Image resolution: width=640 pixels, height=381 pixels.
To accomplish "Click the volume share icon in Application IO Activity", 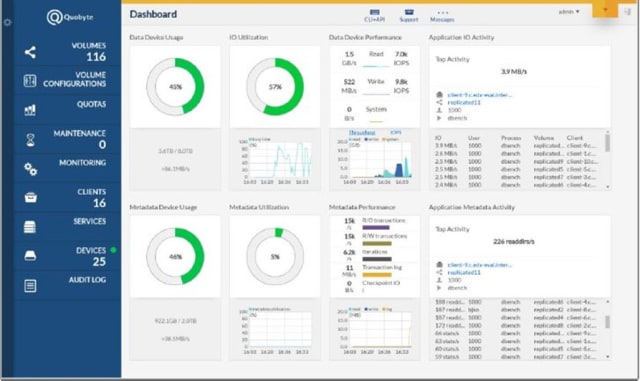I will click(439, 102).
